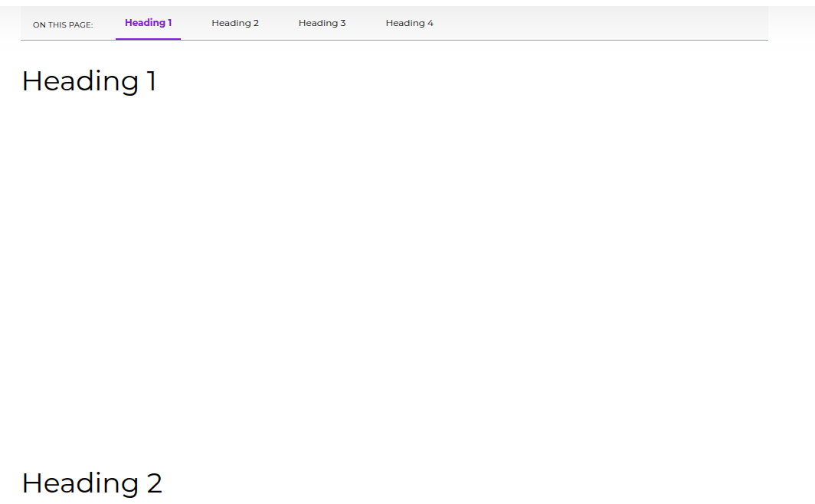Activate the purple active Heading 1 link
Image resolution: width=815 pixels, height=504 pixels.
pos(148,23)
